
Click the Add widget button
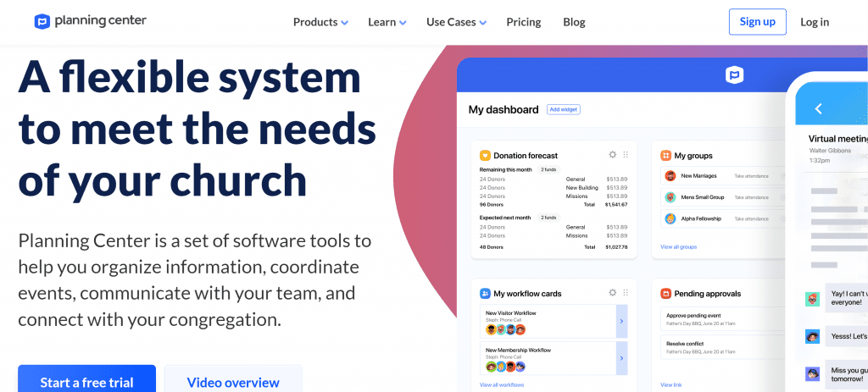coord(564,109)
